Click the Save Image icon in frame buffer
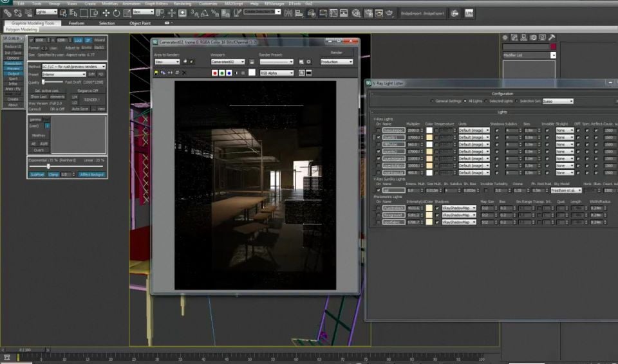Image resolution: width=618 pixels, height=364 pixels. pyautogui.click(x=156, y=73)
